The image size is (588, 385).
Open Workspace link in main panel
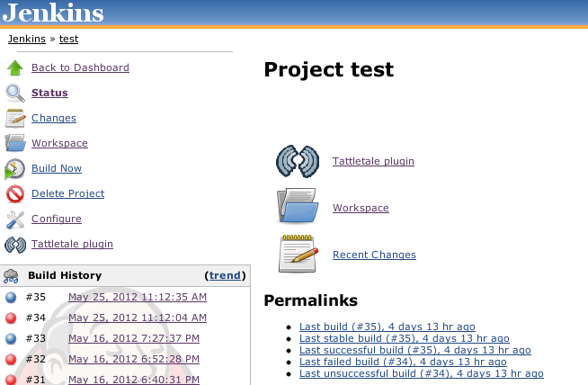pyautogui.click(x=361, y=208)
